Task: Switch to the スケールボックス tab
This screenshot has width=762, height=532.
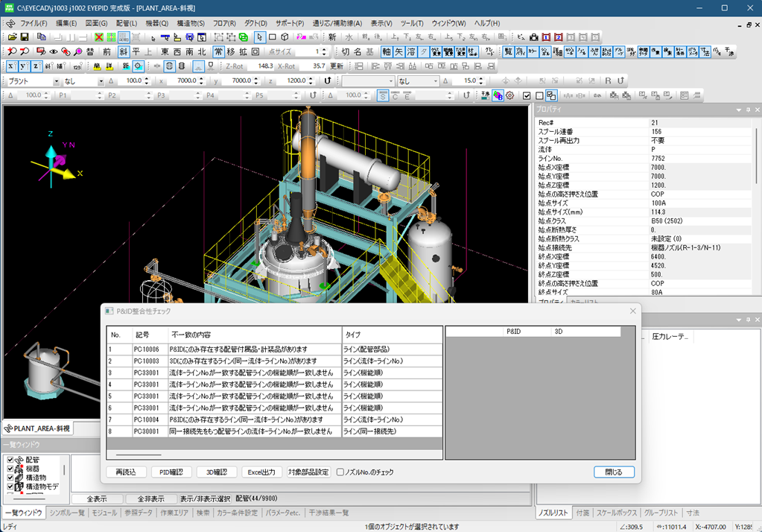Action: 616,513
